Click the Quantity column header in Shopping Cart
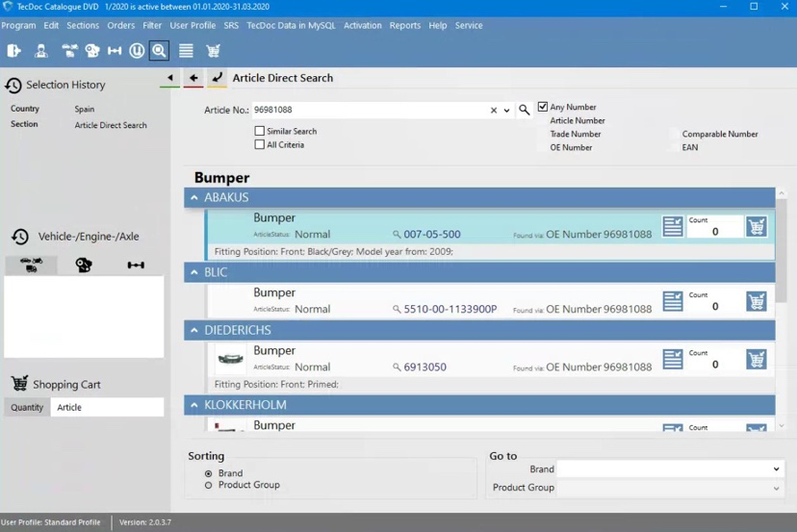Viewport: 797px width, 532px height. point(27,408)
